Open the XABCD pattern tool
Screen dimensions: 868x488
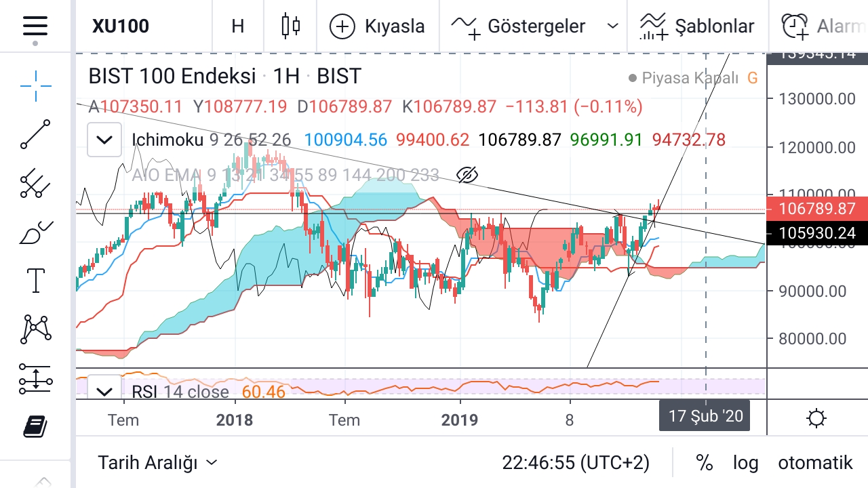click(x=35, y=329)
